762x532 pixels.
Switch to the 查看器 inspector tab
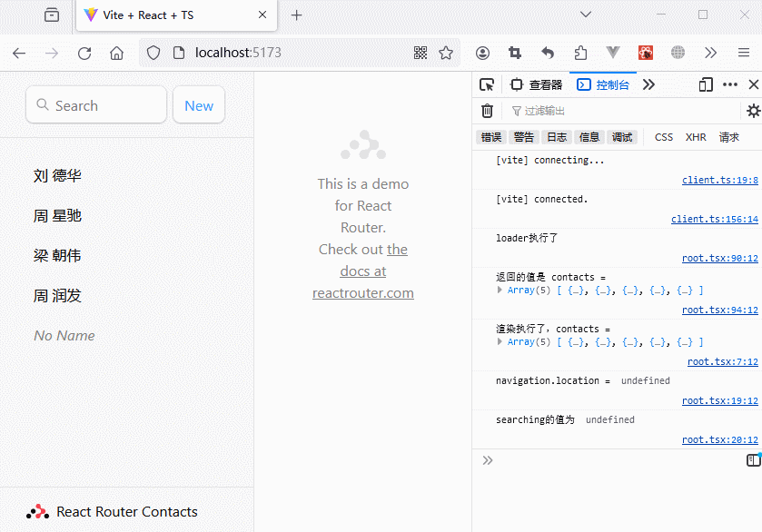pyautogui.click(x=537, y=84)
